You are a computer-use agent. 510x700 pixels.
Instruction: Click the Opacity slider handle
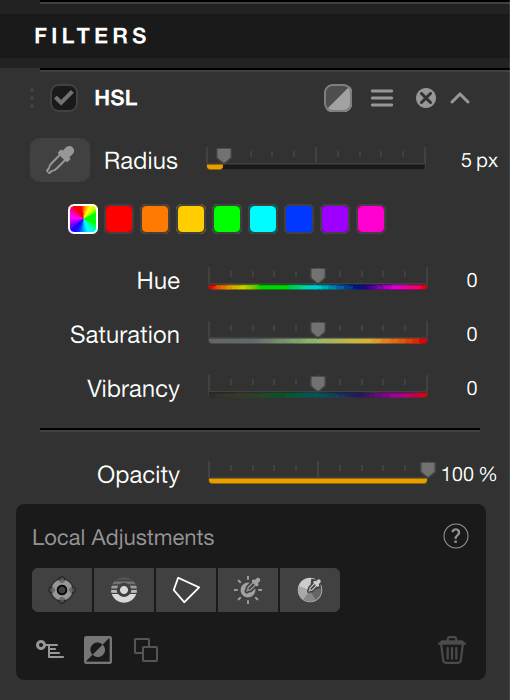point(427,469)
